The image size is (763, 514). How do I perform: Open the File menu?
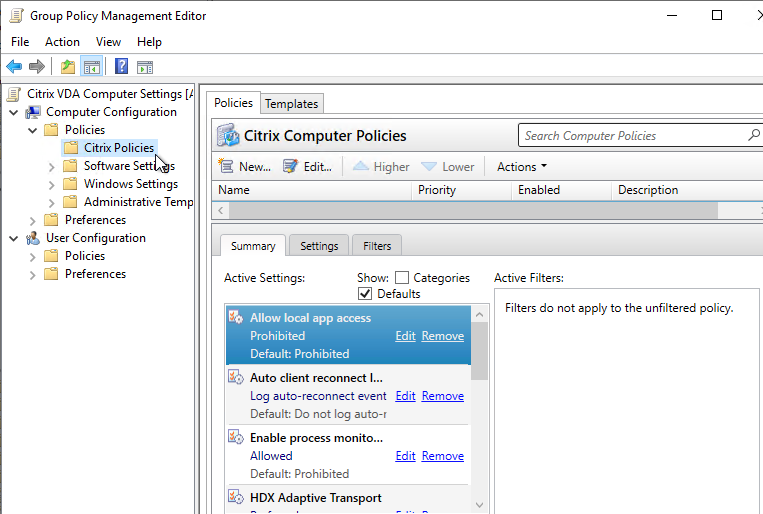(20, 42)
